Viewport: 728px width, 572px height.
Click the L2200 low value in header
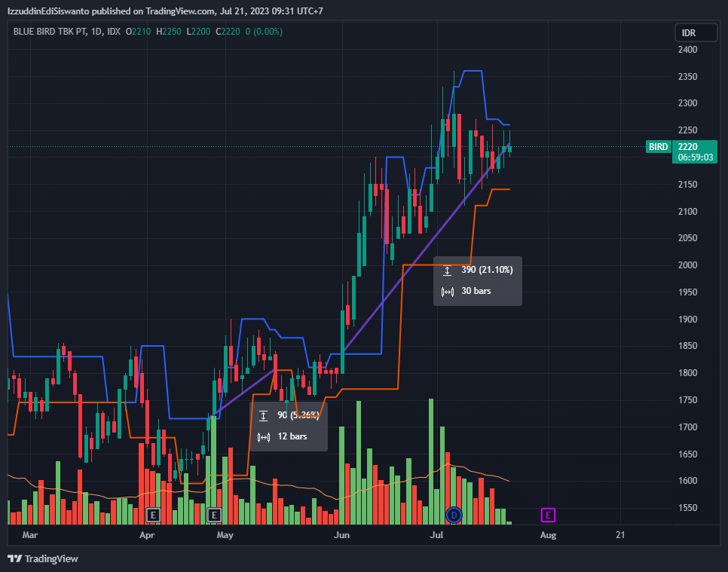[x=199, y=32]
